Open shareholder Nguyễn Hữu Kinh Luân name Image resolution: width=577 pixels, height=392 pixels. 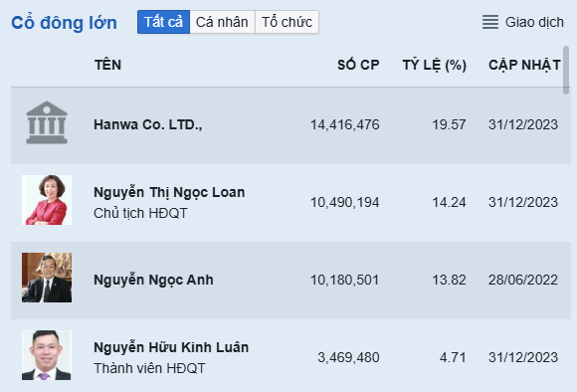coord(171,347)
